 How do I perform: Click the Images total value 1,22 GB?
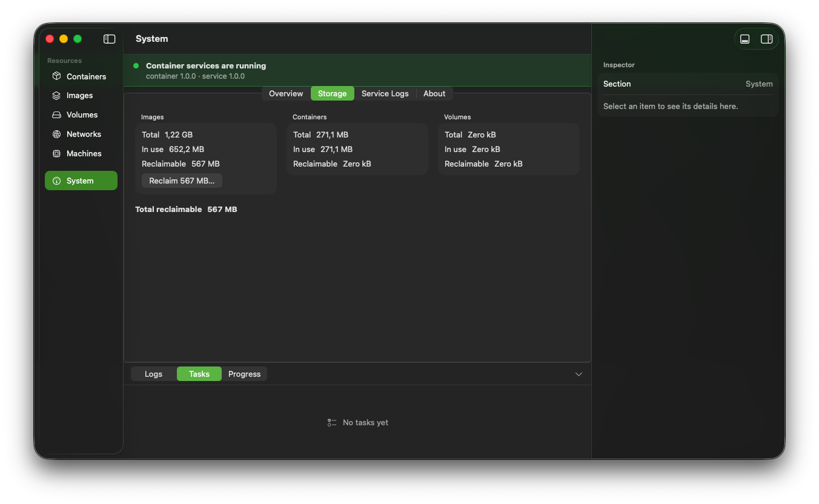click(x=179, y=134)
